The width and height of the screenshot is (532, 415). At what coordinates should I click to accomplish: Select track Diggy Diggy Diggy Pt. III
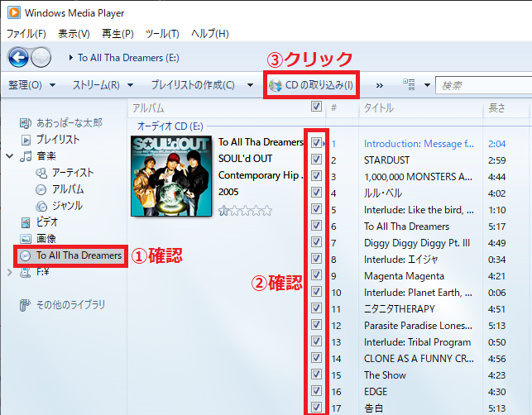[x=417, y=243]
